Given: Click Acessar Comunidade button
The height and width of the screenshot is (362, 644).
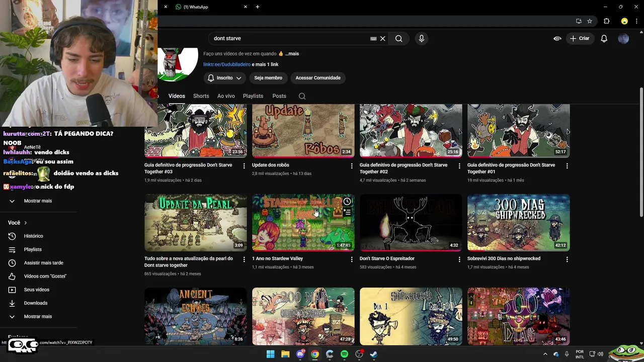Looking at the screenshot, I should (x=318, y=78).
